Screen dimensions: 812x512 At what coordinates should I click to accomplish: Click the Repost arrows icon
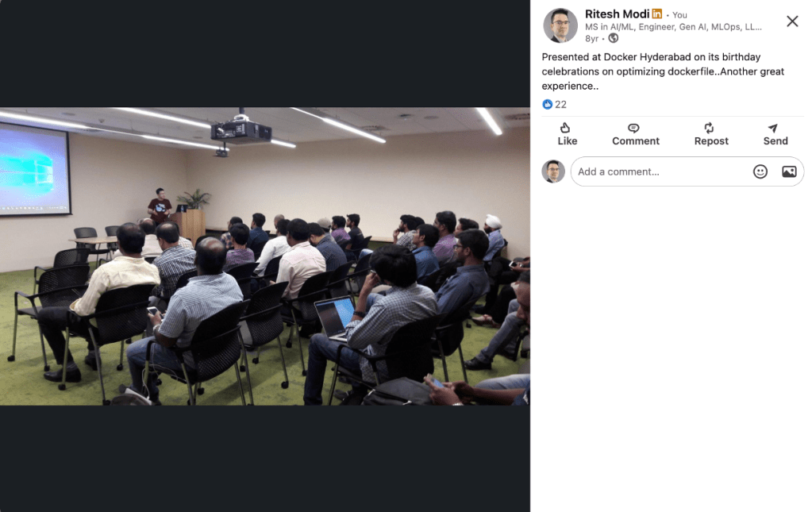[709, 127]
